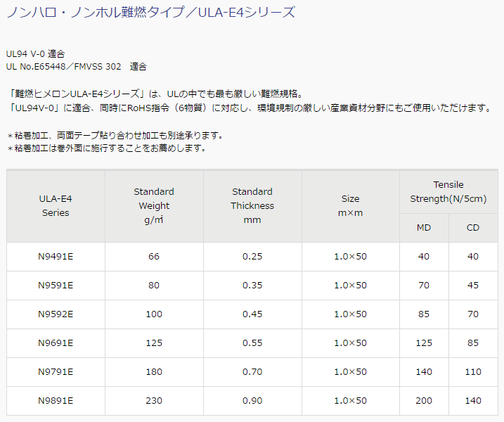This screenshot has width=504, height=422.
Task: Click the MD sub-column header
Action: tap(424, 228)
